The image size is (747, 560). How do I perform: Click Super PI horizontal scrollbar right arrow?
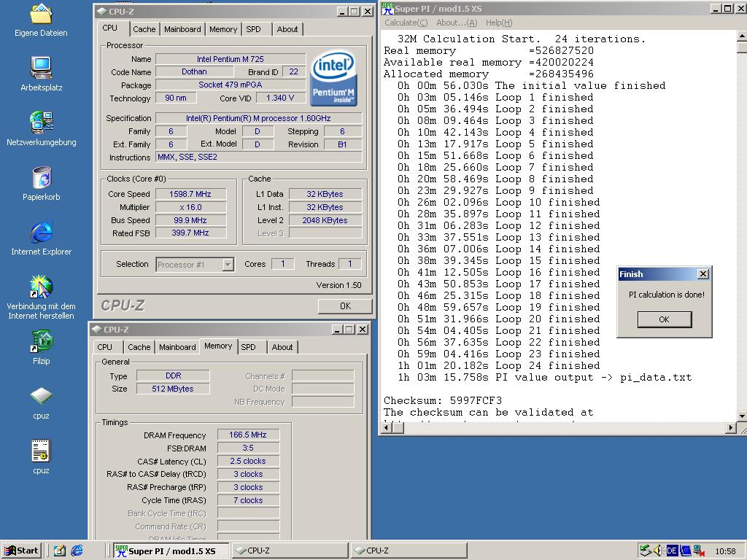pyautogui.click(x=731, y=427)
